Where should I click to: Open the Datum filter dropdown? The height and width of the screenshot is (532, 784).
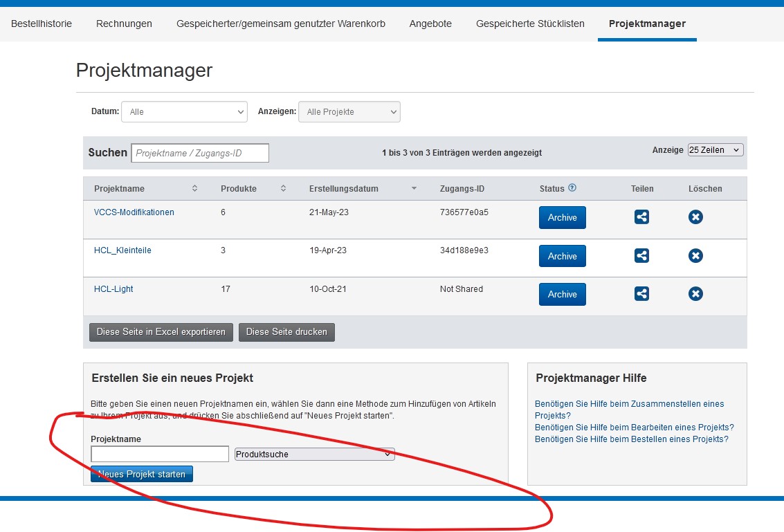[x=184, y=111]
